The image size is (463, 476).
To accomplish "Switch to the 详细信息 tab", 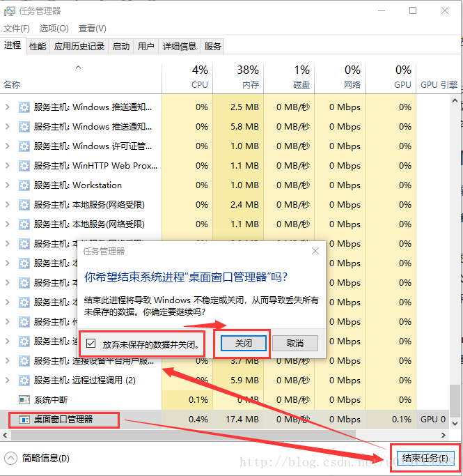I will click(180, 47).
